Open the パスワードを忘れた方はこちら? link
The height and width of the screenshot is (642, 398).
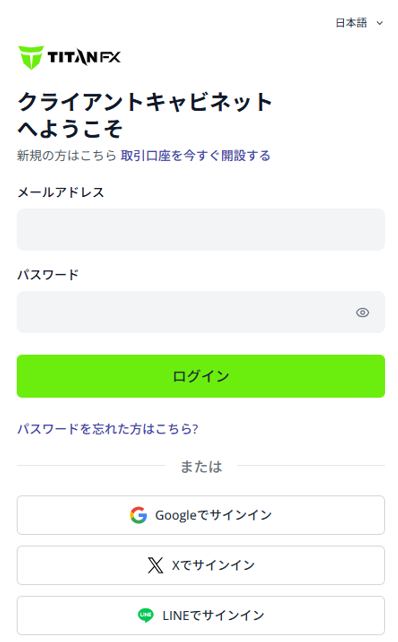pyautogui.click(x=108, y=429)
